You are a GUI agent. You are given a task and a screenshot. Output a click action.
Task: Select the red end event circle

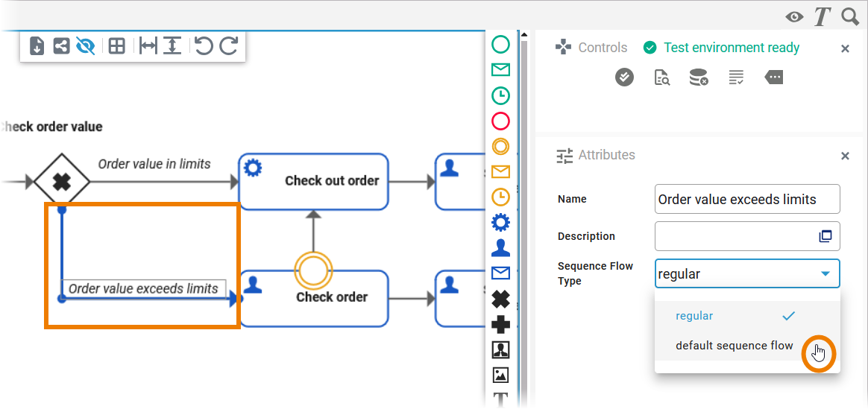coord(500,121)
